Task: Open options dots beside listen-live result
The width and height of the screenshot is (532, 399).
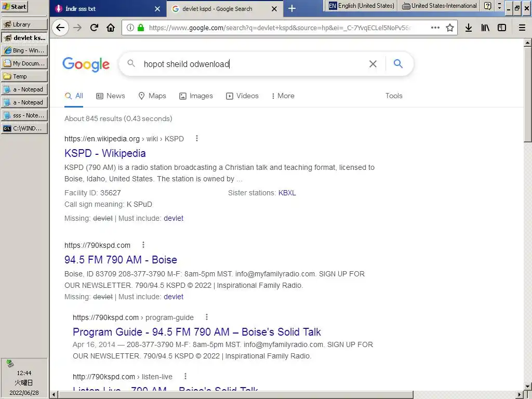Action: (185, 376)
